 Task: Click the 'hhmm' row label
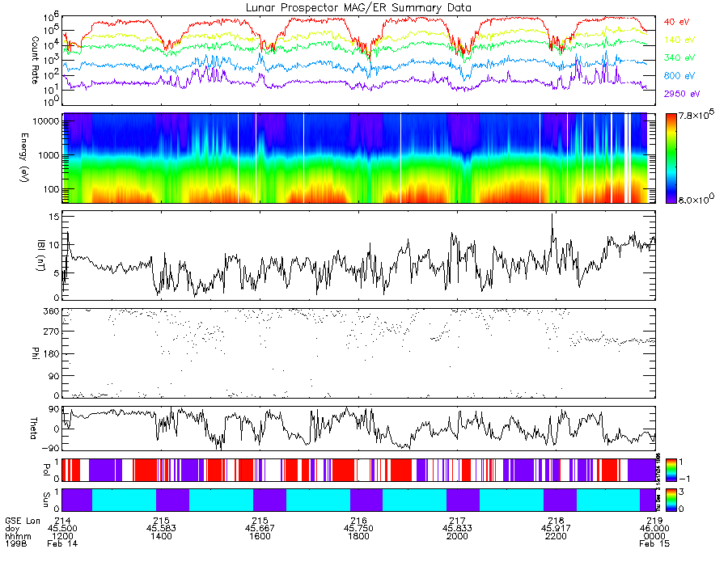pyautogui.click(x=18, y=536)
